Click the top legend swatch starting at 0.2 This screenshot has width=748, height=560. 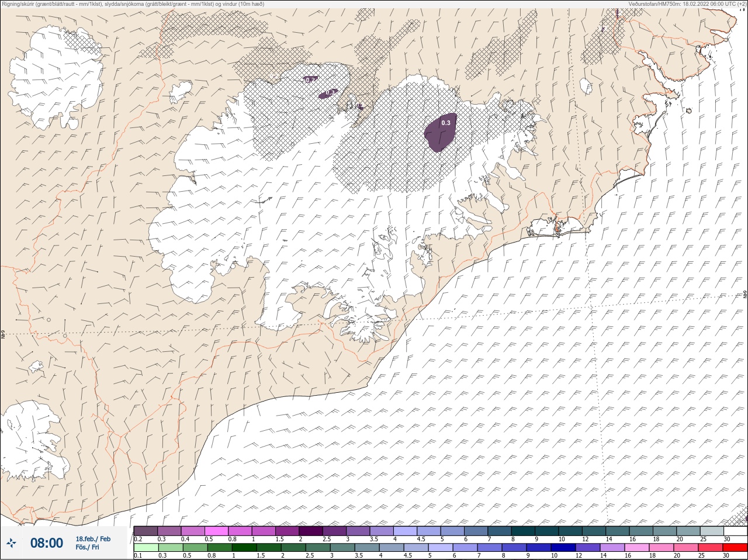(x=146, y=531)
